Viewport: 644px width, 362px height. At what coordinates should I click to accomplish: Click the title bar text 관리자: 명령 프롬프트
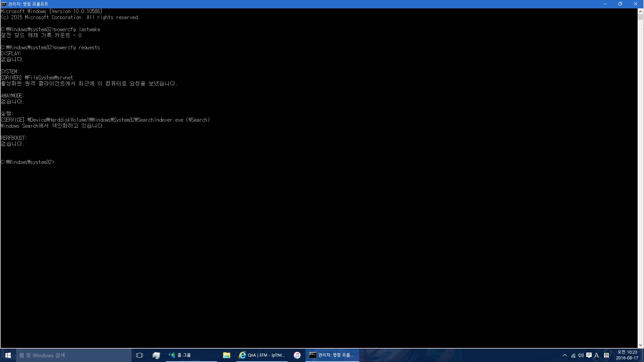point(29,4)
